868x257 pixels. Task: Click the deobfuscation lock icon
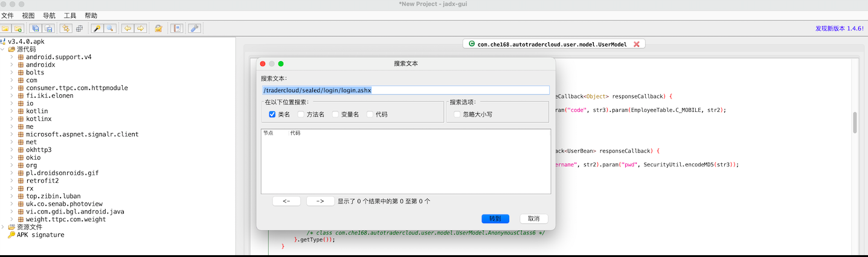[x=158, y=28]
